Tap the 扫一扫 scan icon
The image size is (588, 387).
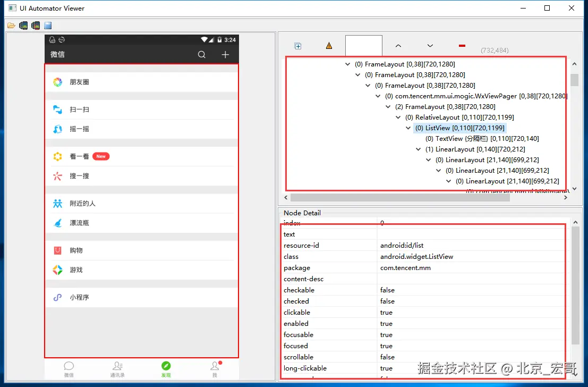[x=57, y=109]
